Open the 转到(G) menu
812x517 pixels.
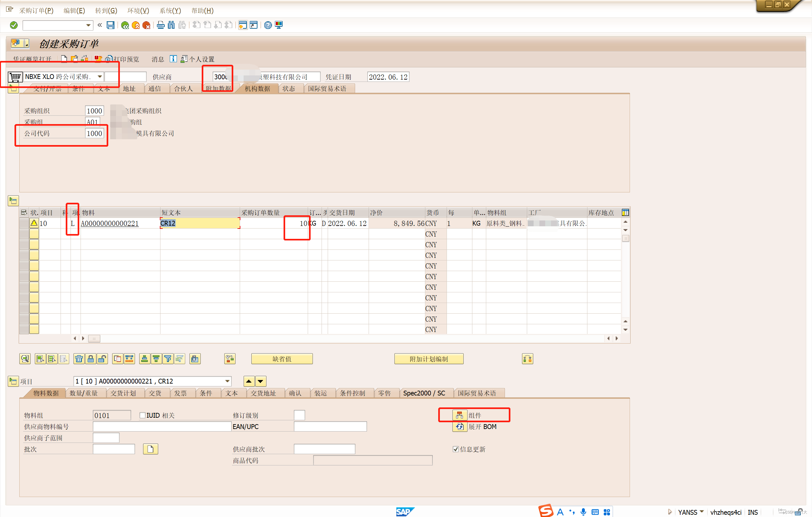[106, 10]
